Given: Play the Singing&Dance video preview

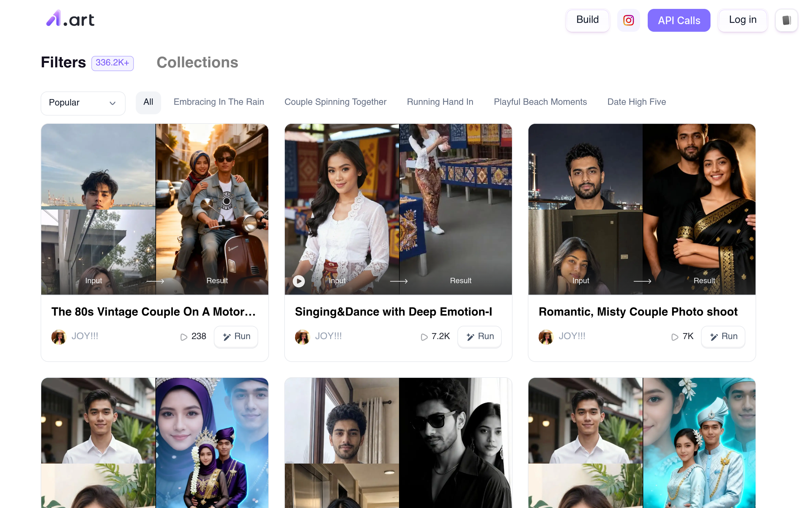Looking at the screenshot, I should pos(298,281).
